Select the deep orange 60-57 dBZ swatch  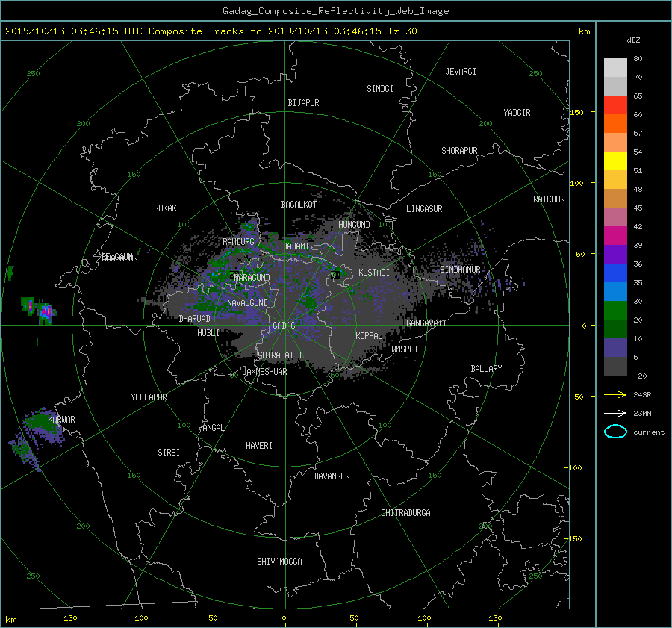coord(615,123)
